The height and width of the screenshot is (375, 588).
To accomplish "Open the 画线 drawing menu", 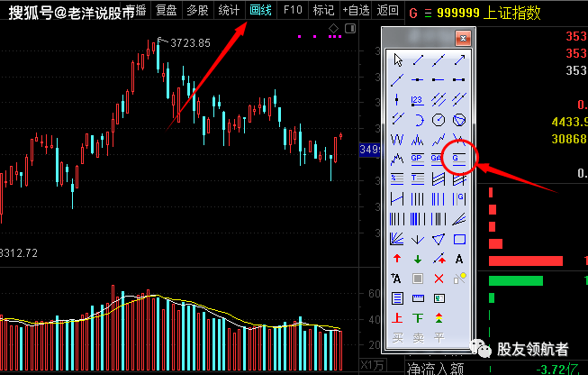I will click(x=260, y=10).
